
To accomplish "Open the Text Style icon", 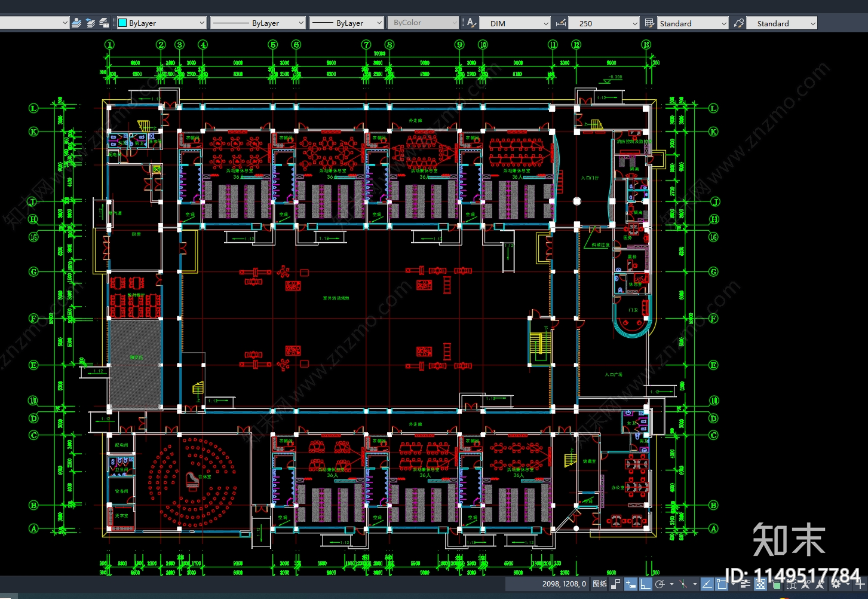I will point(471,23).
